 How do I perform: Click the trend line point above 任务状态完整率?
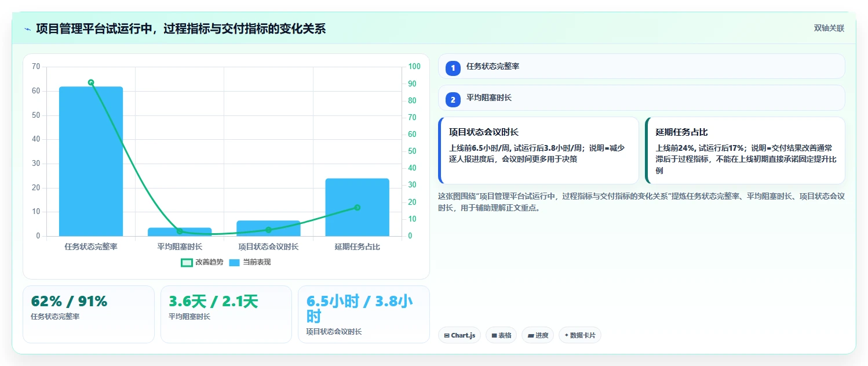(91, 82)
